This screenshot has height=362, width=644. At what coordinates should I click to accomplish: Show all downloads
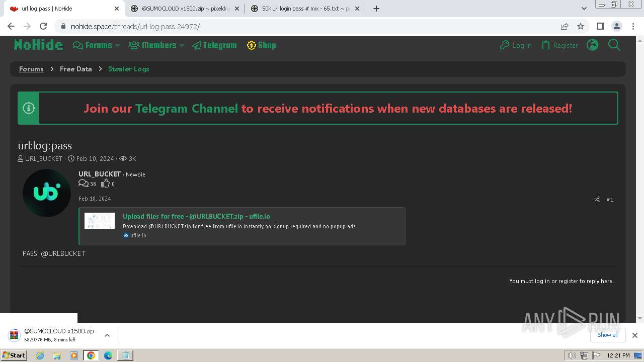coord(608,335)
